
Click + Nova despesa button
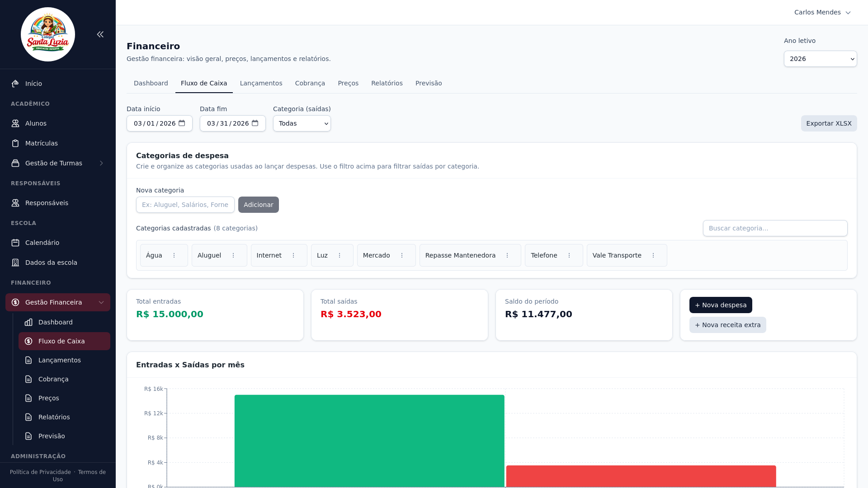coord(720,305)
